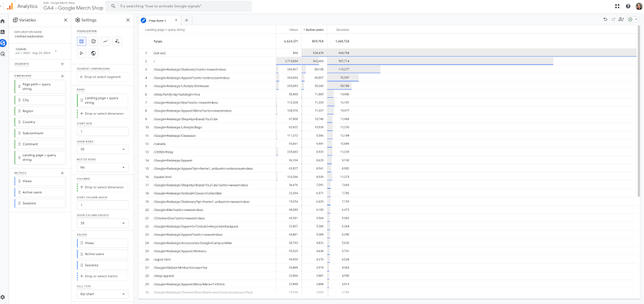Select Page path + query string dimension
Screen dimensions: 644x304
[x=40, y=86]
